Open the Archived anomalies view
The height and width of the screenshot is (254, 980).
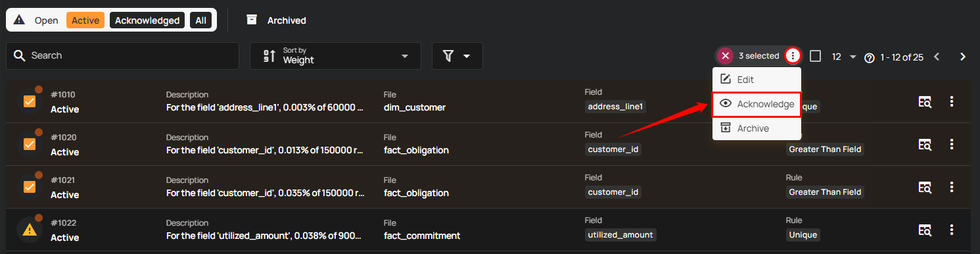point(287,20)
